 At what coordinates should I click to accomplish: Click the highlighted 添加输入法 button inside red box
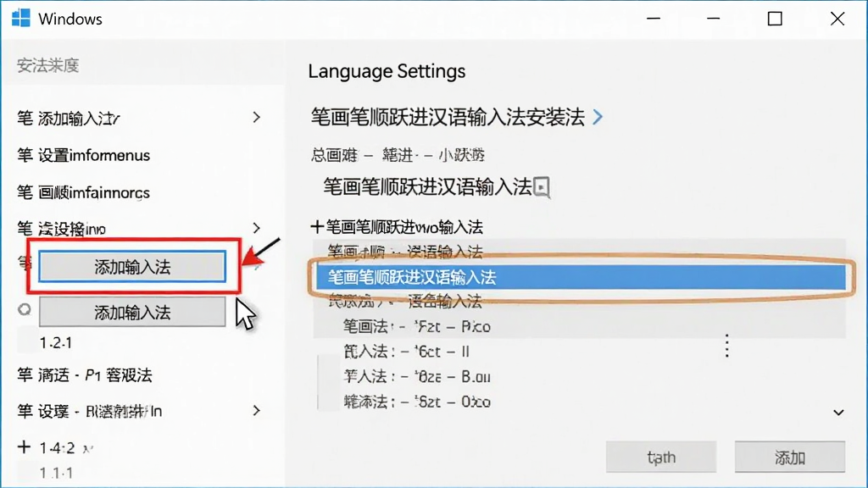click(132, 267)
